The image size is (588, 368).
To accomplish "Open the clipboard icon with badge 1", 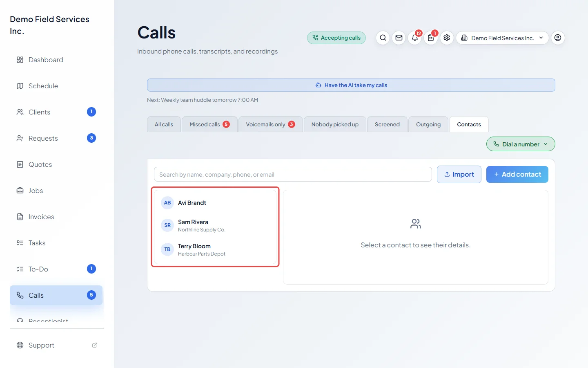I will click(431, 38).
